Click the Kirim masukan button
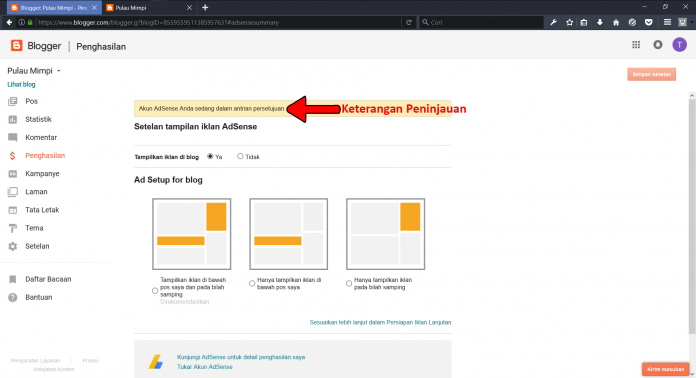 [x=665, y=369]
